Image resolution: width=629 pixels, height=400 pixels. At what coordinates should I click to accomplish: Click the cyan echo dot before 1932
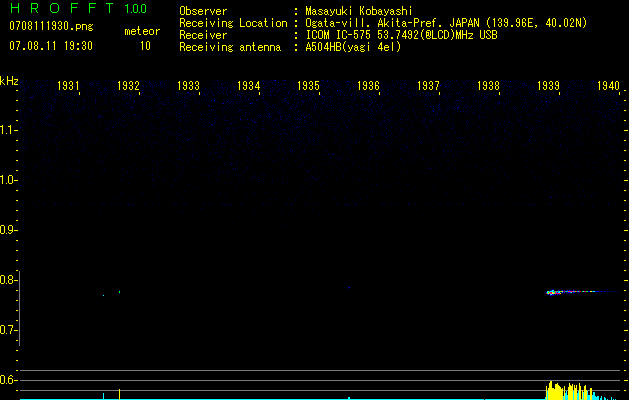103,296
